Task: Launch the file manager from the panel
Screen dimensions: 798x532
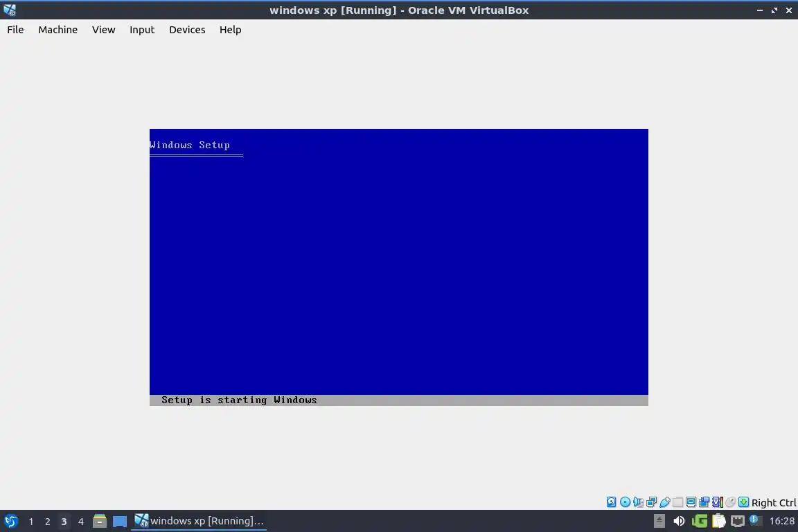Action: pos(100,521)
